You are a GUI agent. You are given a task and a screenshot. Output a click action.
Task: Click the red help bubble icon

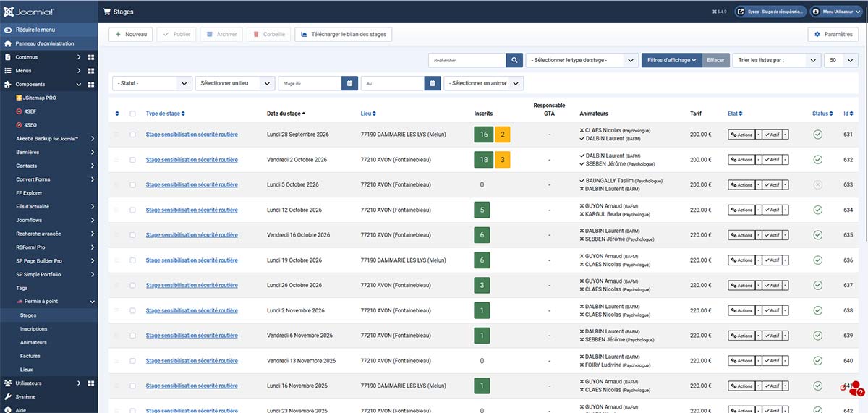pos(856,390)
